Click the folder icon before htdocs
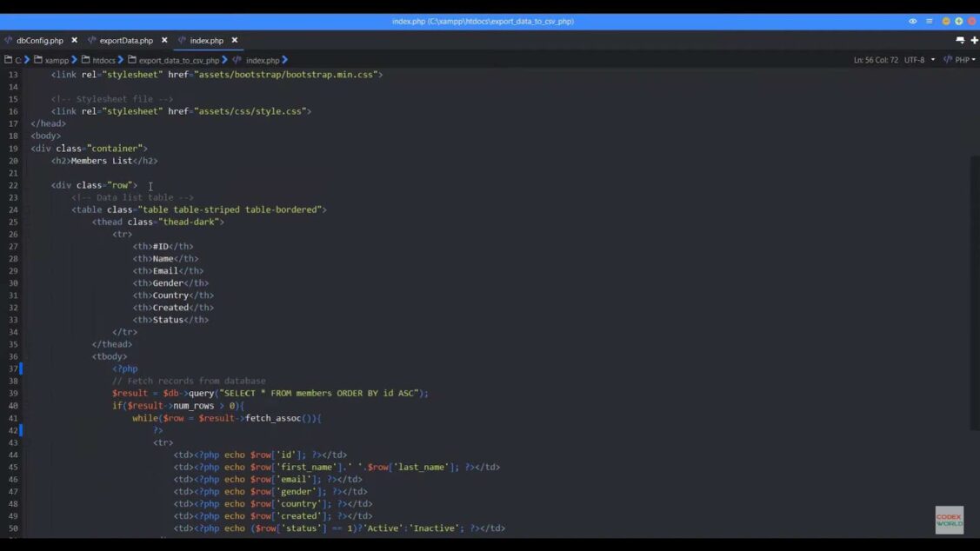The width and height of the screenshot is (980, 551). pos(85,60)
